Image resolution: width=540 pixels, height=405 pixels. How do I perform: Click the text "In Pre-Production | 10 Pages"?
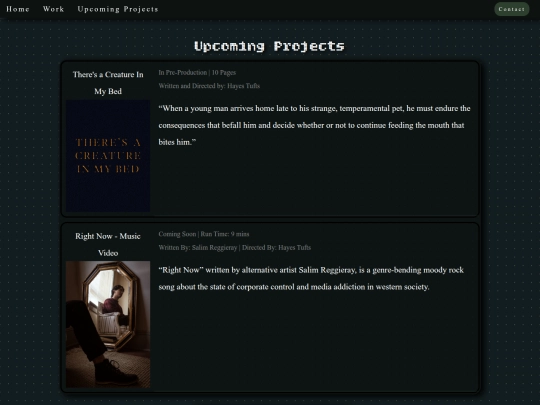197,73
